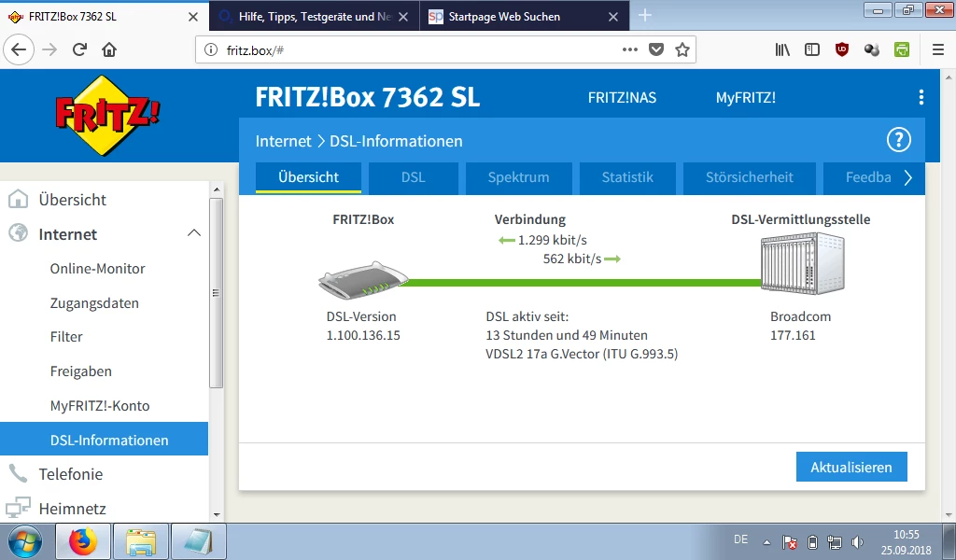Click Firefox in the taskbar
The image size is (956, 560).
coord(83,541)
